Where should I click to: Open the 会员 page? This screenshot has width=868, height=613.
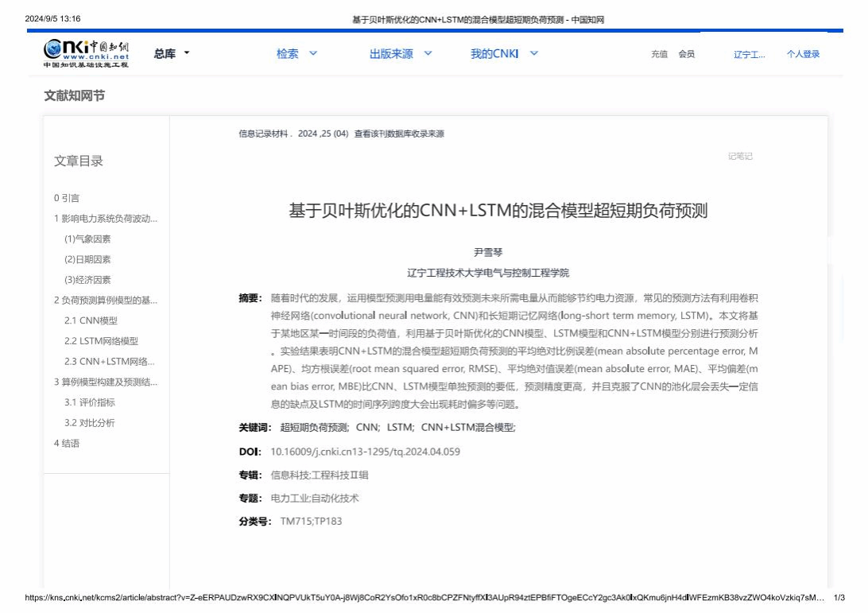(686, 54)
